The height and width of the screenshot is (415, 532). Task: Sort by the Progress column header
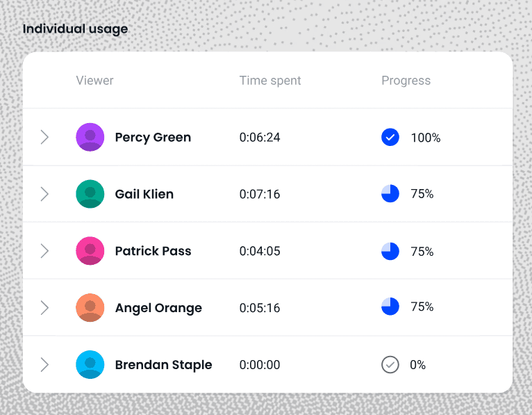(x=406, y=81)
